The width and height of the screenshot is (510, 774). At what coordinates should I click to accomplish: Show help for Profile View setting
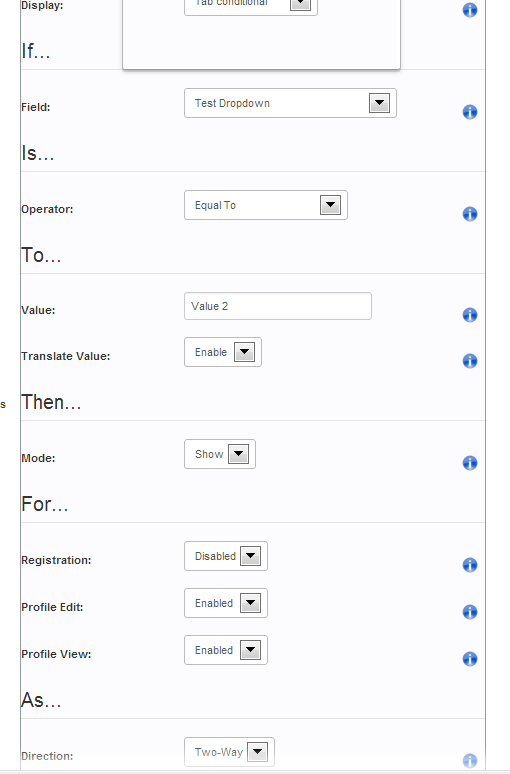pos(470,659)
